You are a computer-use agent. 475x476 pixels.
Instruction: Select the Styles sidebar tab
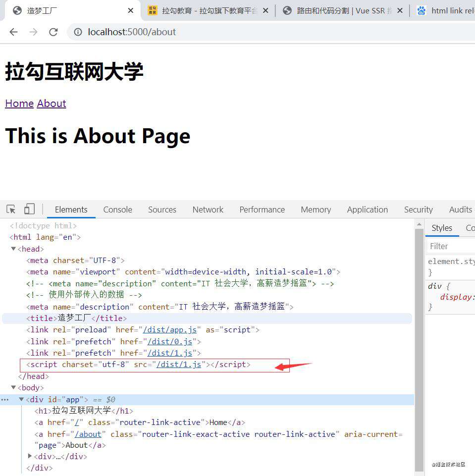pos(442,228)
